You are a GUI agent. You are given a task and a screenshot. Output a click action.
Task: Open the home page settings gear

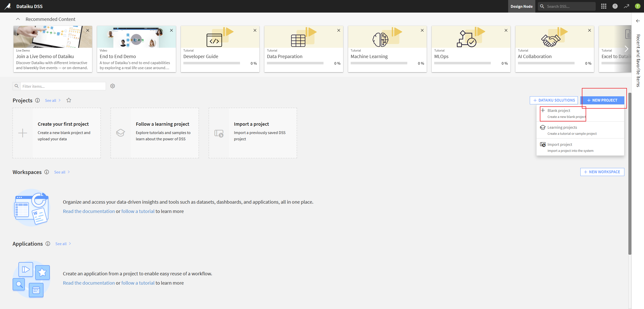[113, 86]
